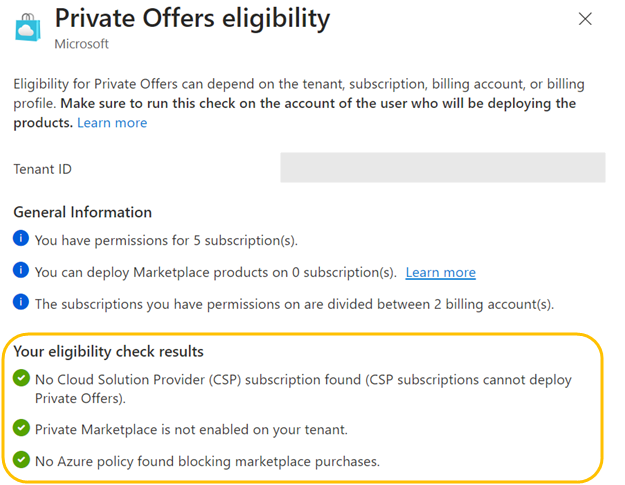Viewport: 625px width, 485px height.
Task: Open Learn more link for Marketplace subscriptions
Action: 440,272
